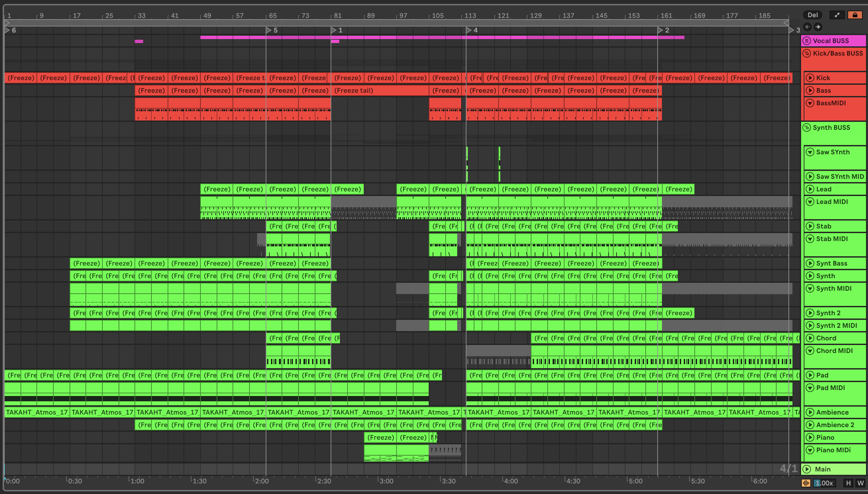Unfold the Kick track arrow

(810, 78)
